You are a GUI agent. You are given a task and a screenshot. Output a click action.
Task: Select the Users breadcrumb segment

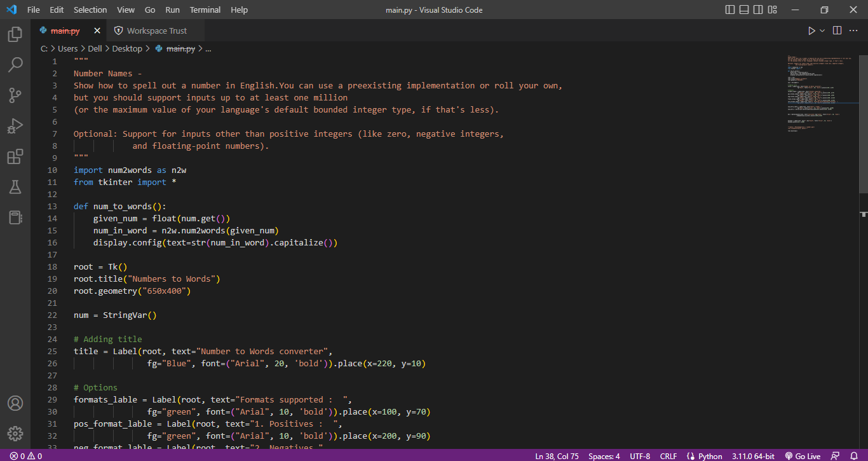tap(68, 48)
